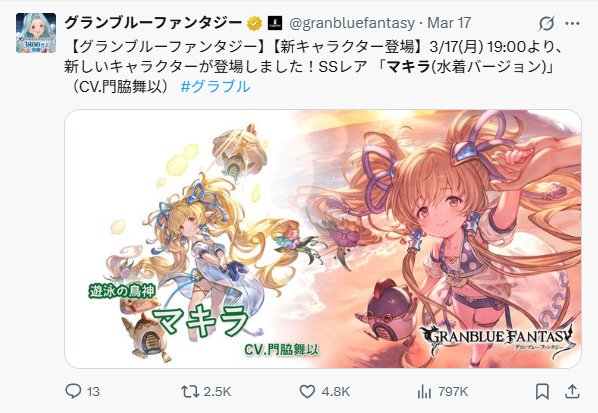
Task: Click the tweet body text to open the post
Action: pos(309,67)
